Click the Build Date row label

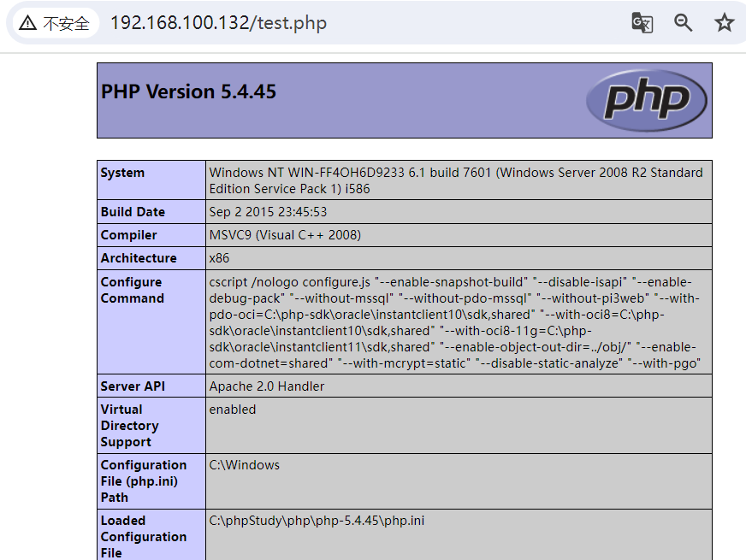[x=133, y=212]
